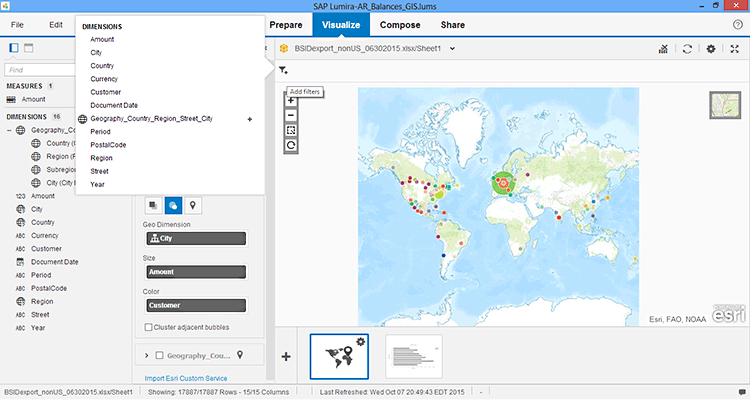The width and height of the screenshot is (750, 400).
Task: Zoom out the map with minus button
Action: point(291,115)
